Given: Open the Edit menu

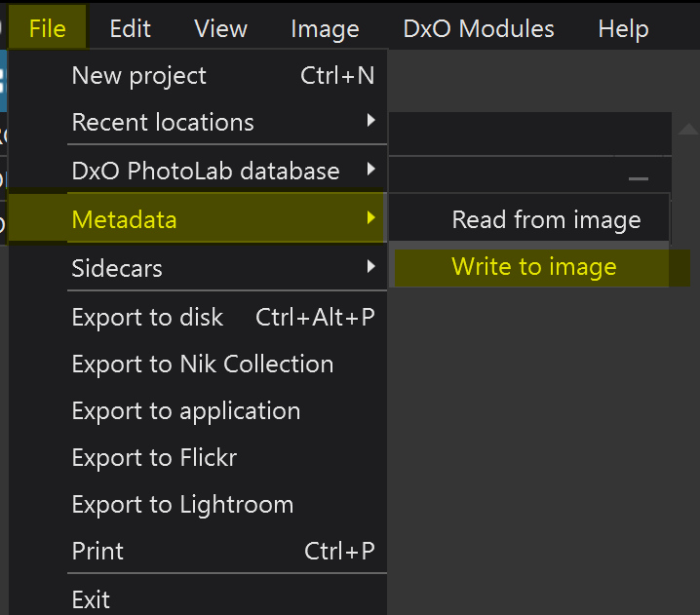Looking at the screenshot, I should [130, 28].
